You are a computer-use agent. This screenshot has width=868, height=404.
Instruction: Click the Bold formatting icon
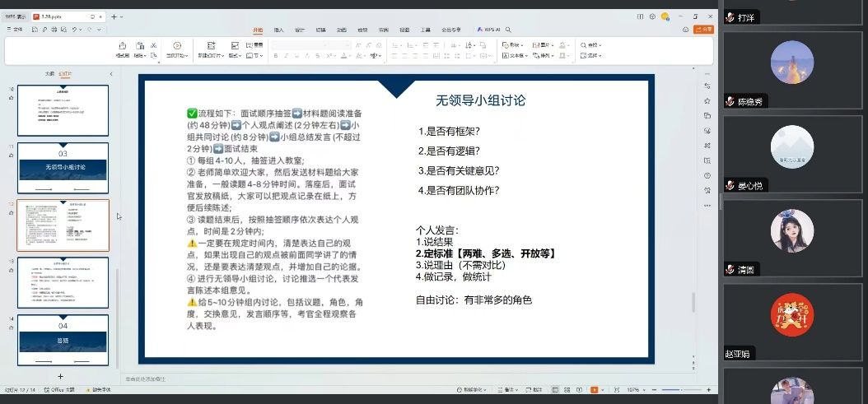[276, 56]
